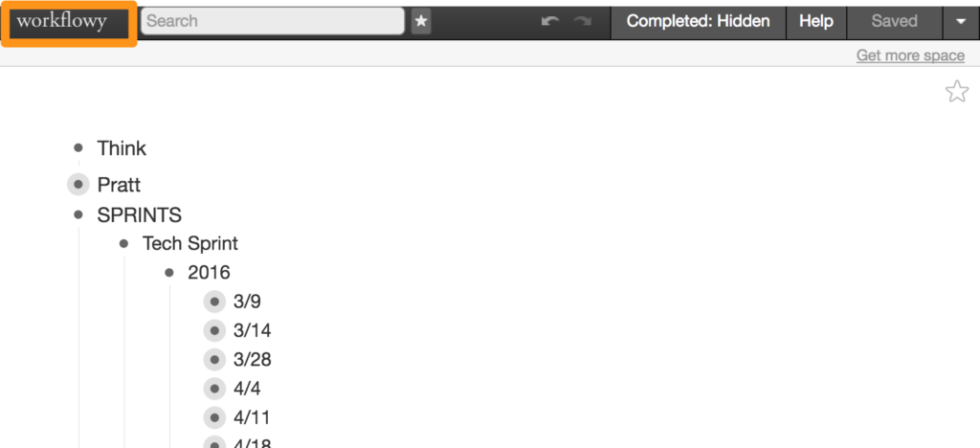Star this page with the outline star
Screen dimensions: 980x448
click(956, 92)
